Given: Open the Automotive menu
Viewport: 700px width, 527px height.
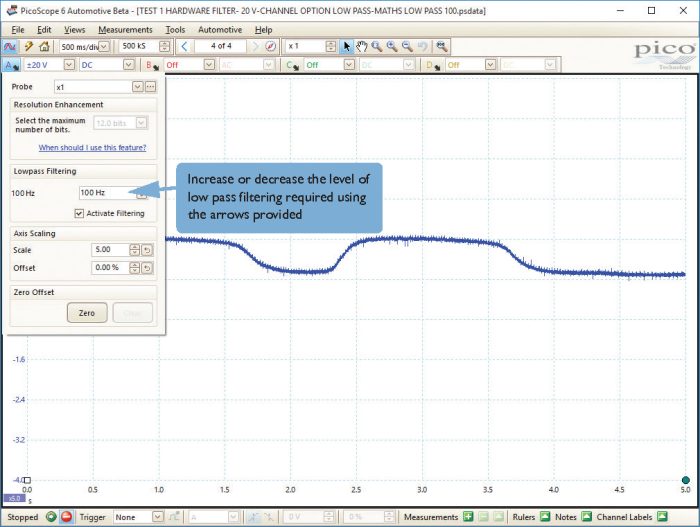Looking at the screenshot, I should pyautogui.click(x=220, y=29).
